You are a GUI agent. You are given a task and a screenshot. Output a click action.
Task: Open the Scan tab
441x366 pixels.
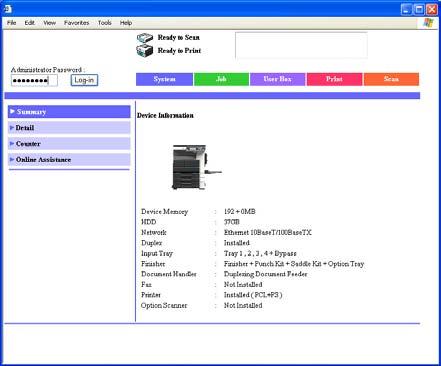391,79
